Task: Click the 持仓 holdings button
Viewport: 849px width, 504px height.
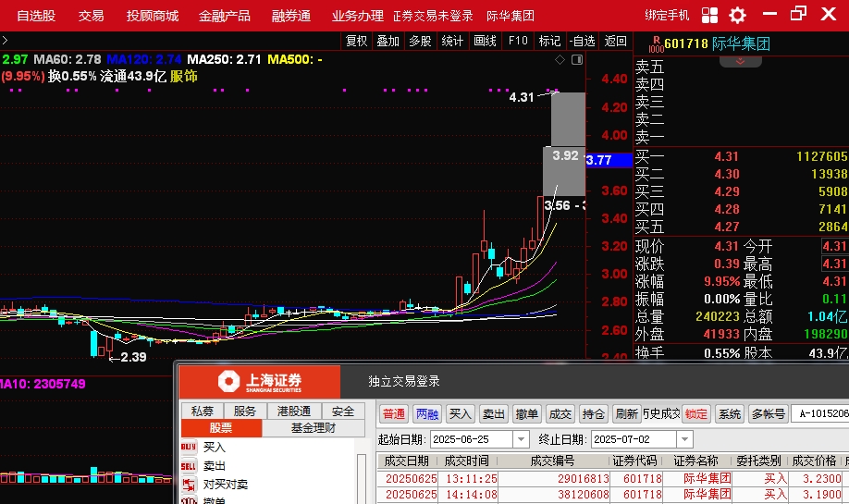Action: 594,413
